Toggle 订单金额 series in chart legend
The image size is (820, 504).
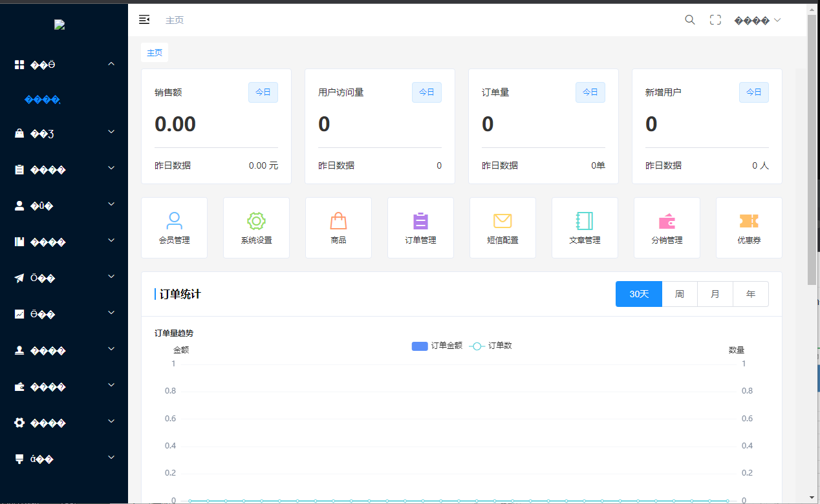(437, 346)
